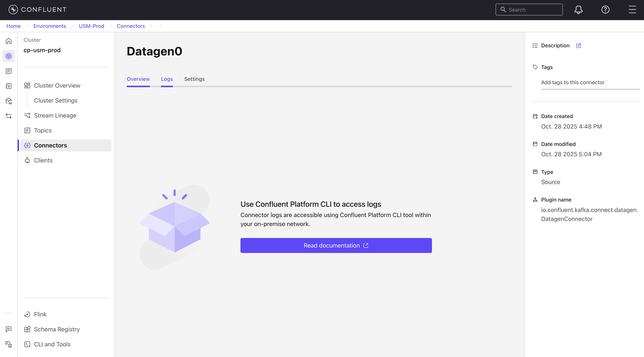Switch to the Settings tab
The width and height of the screenshot is (644, 357).
(194, 79)
